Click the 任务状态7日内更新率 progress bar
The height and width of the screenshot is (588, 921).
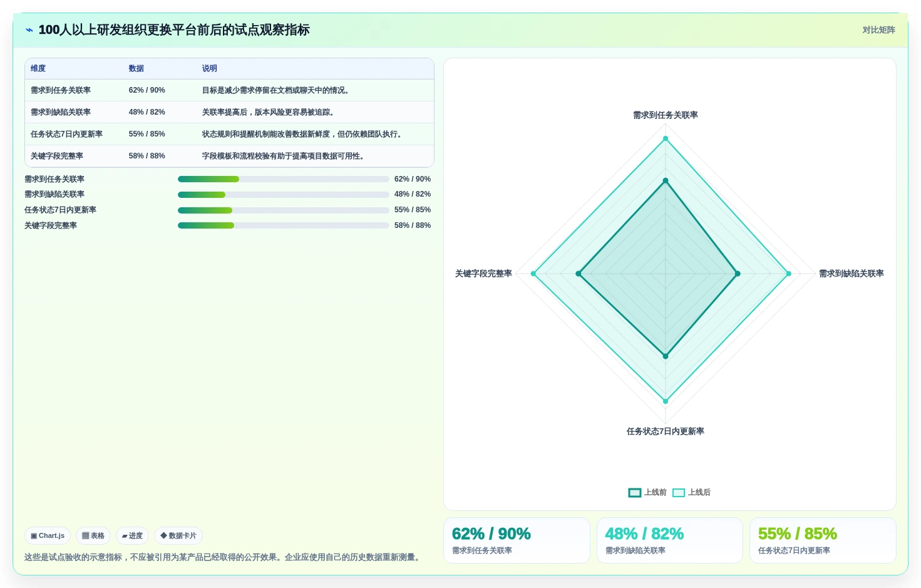pyautogui.click(x=284, y=210)
